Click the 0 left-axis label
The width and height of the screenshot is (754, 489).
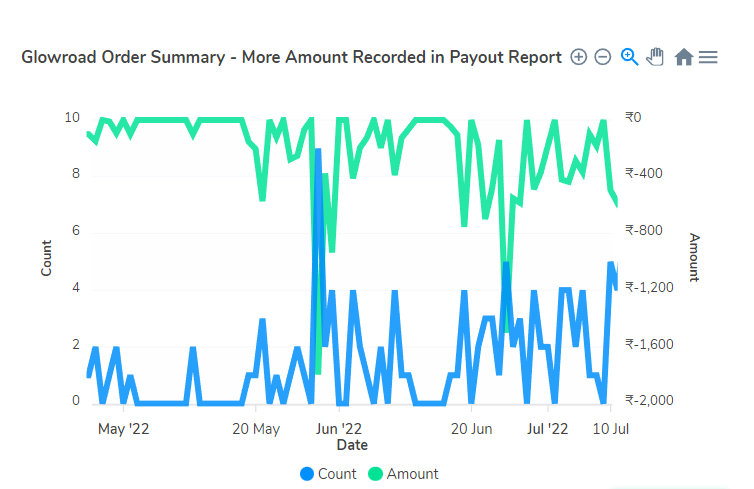[76, 400]
